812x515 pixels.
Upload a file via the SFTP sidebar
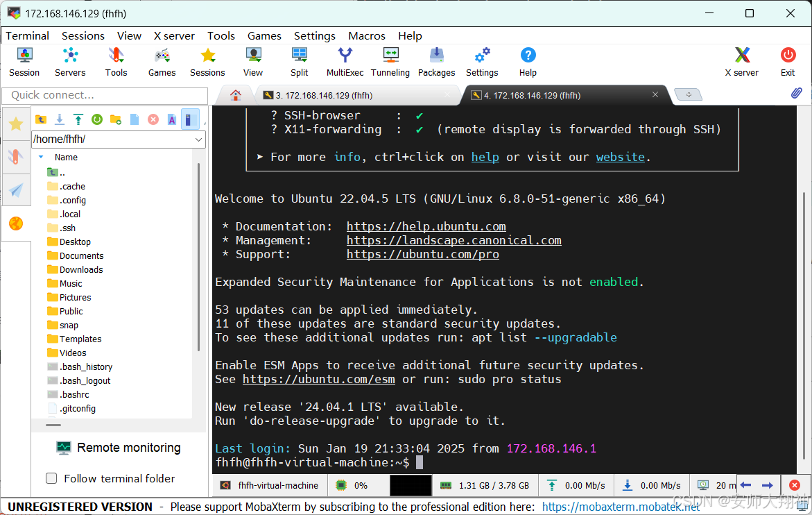[78, 119]
